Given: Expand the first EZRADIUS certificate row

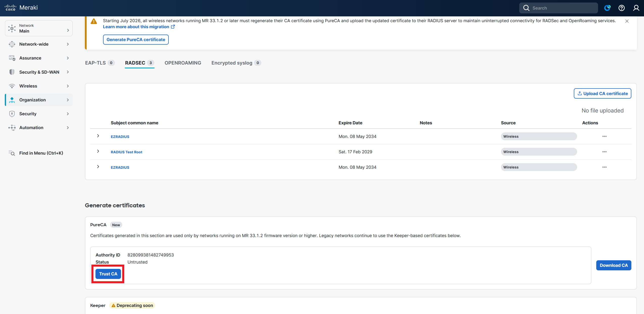Looking at the screenshot, I should [x=98, y=136].
